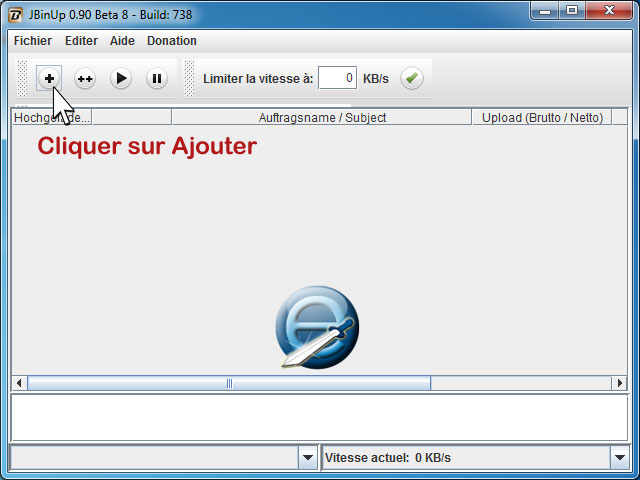Image resolution: width=640 pixels, height=480 pixels.
Task: Click the JBinUp title bar icon
Action: pos(16,15)
